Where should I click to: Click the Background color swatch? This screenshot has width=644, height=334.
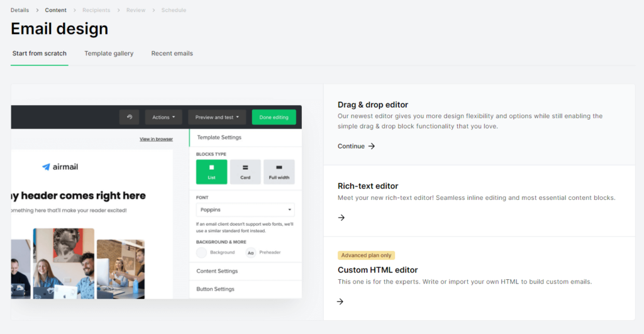[201, 253]
